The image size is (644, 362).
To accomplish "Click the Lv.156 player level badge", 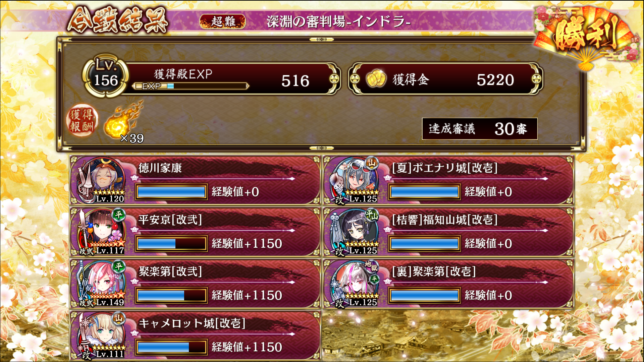I will point(105,76).
